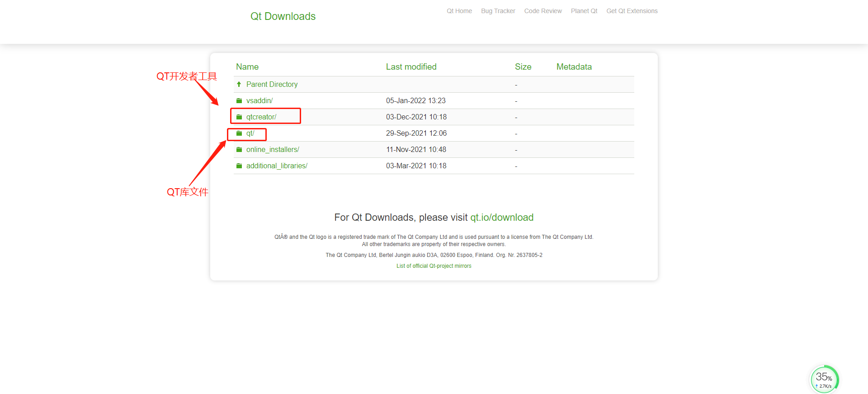Viewport: 868px width, 394px height.
Task: Click the Parent Directory up-arrow icon
Action: coord(239,84)
